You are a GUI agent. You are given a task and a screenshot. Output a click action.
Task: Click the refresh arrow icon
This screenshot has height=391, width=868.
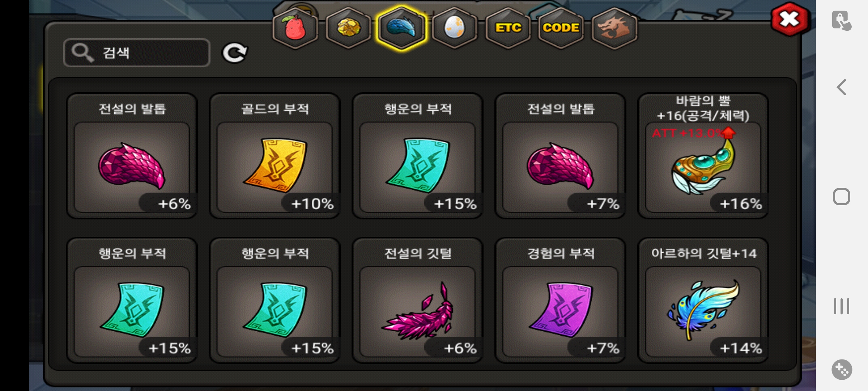pos(234,53)
